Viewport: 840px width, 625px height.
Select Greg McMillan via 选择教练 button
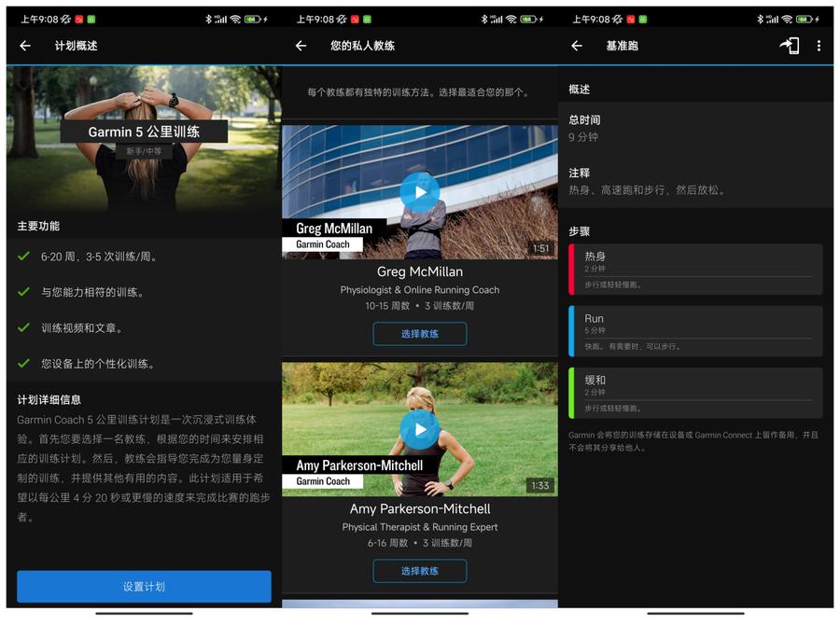tap(419, 333)
